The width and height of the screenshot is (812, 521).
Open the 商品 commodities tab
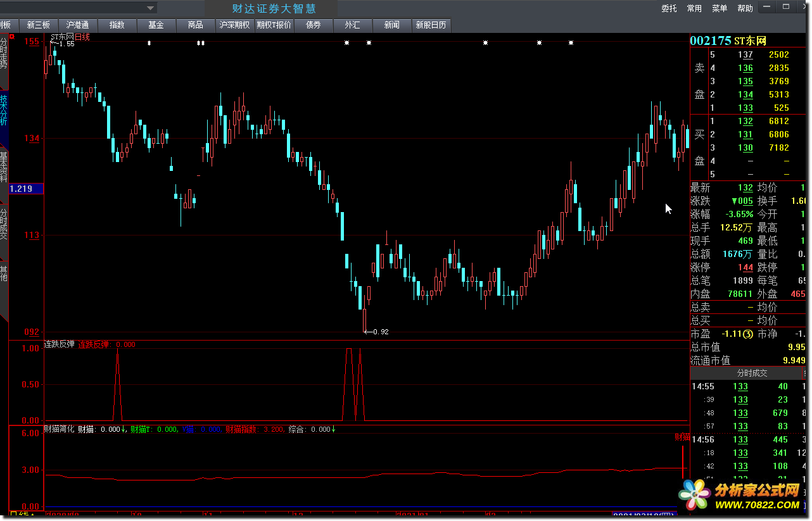196,25
